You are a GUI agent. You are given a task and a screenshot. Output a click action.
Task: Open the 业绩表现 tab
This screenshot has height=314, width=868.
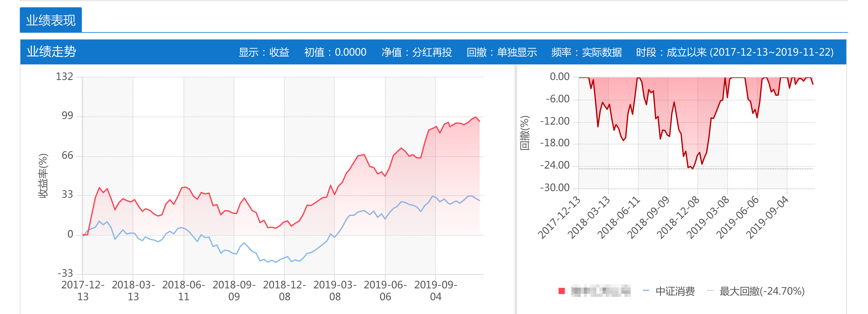(51, 20)
